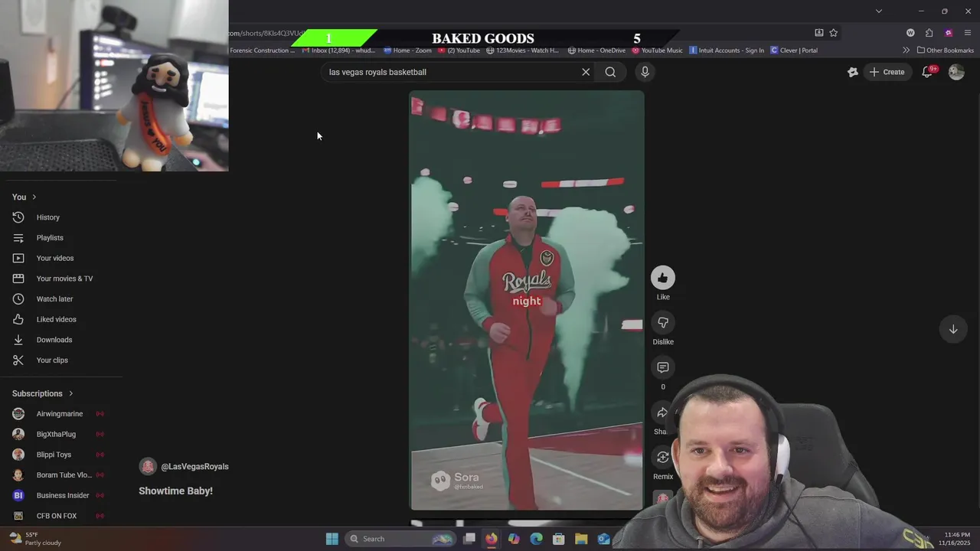Open the tab search dropdown arrow

[879, 11]
